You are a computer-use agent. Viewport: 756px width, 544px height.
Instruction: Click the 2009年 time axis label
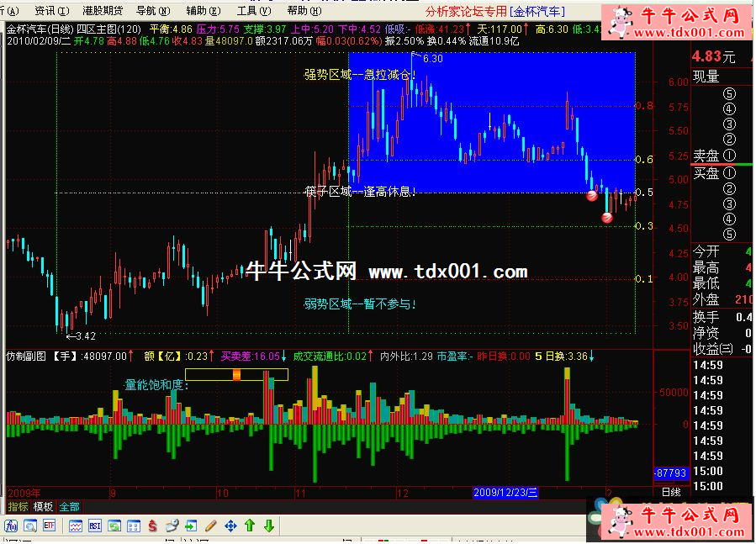(24, 493)
